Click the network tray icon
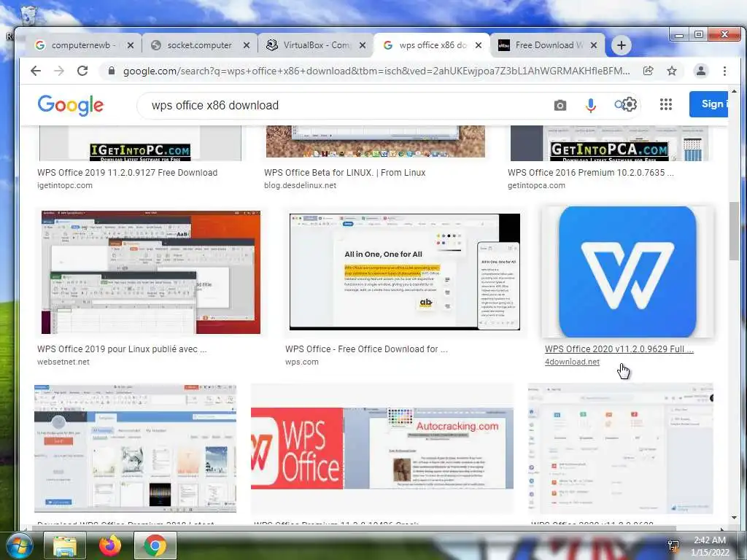This screenshot has height=560, width=747. point(673,545)
